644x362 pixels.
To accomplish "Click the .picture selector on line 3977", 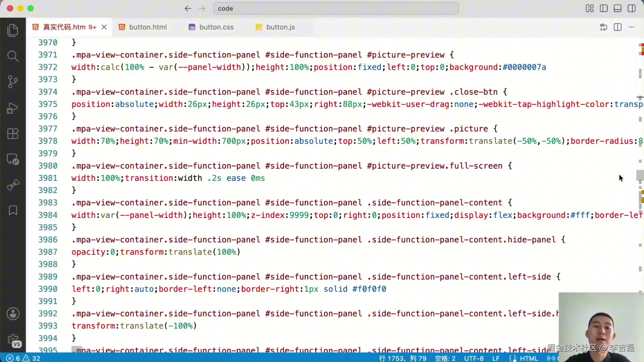I will click(x=469, y=129).
